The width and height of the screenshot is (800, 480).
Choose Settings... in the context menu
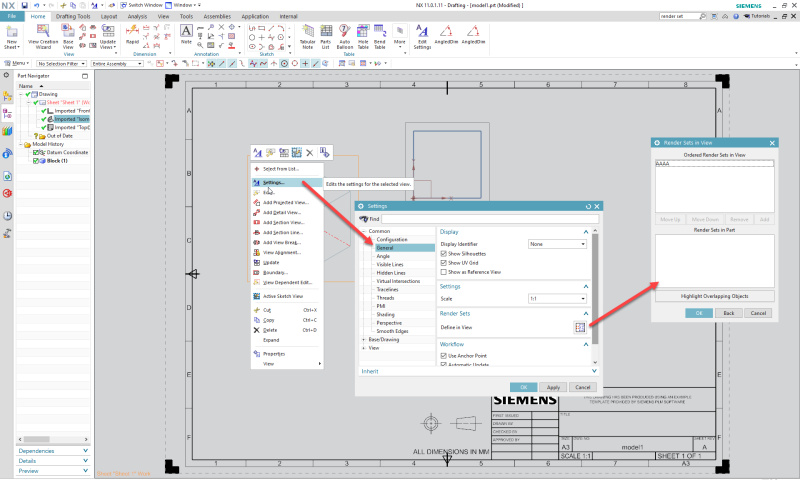287,183
